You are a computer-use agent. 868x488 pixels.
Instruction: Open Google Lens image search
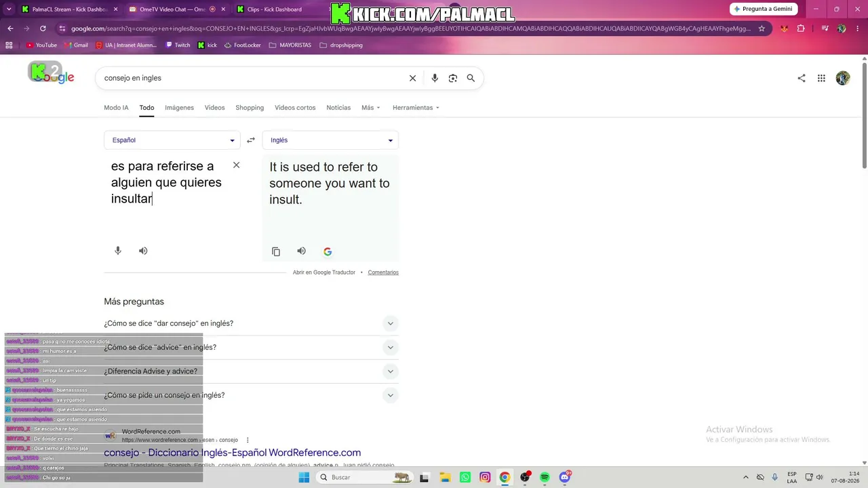(453, 78)
